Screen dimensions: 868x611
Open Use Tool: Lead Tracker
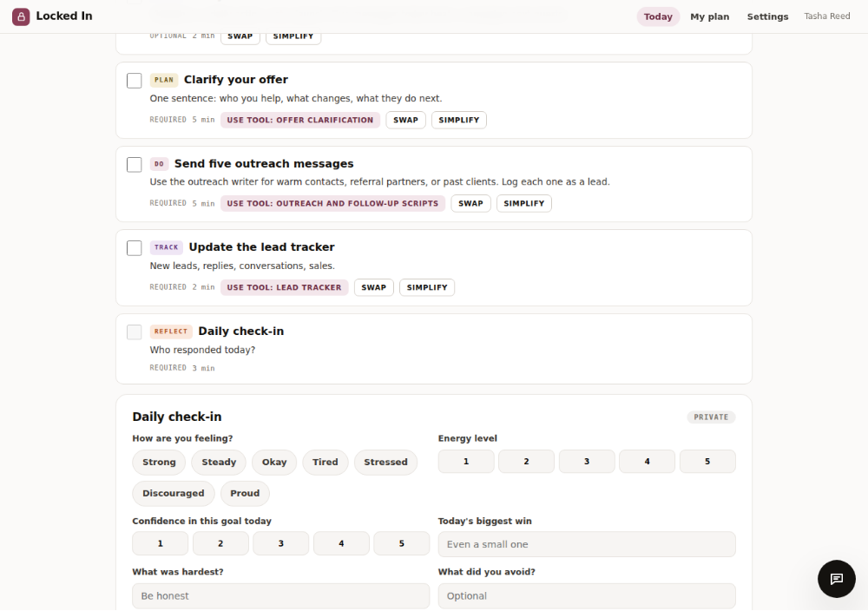pos(284,288)
